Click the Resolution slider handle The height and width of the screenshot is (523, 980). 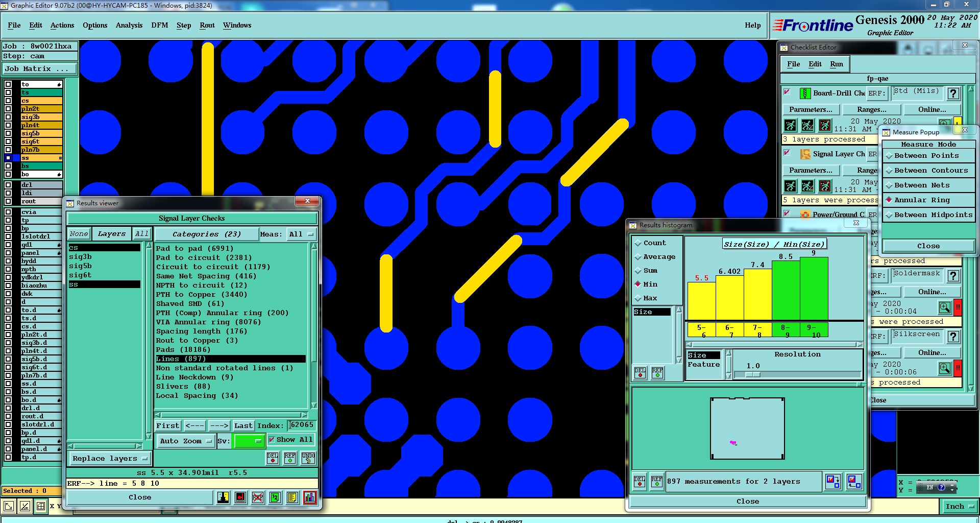pos(752,375)
